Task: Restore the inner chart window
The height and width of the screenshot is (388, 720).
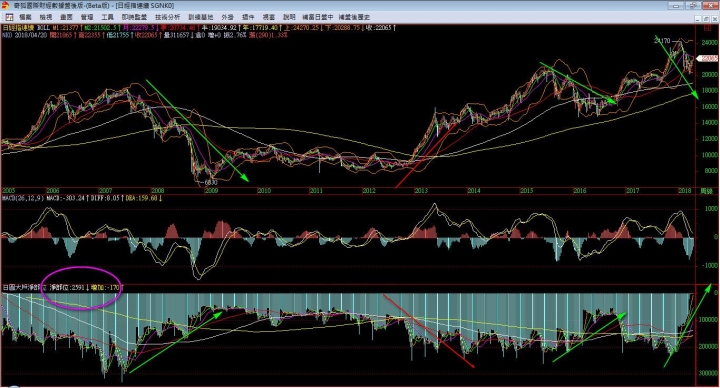Action: pos(706,18)
